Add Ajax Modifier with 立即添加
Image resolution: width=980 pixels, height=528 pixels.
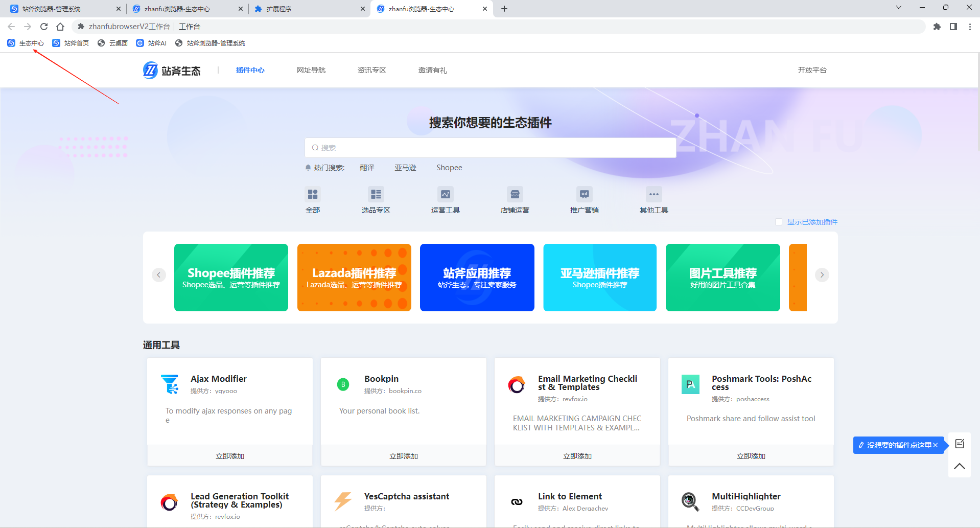(x=230, y=456)
